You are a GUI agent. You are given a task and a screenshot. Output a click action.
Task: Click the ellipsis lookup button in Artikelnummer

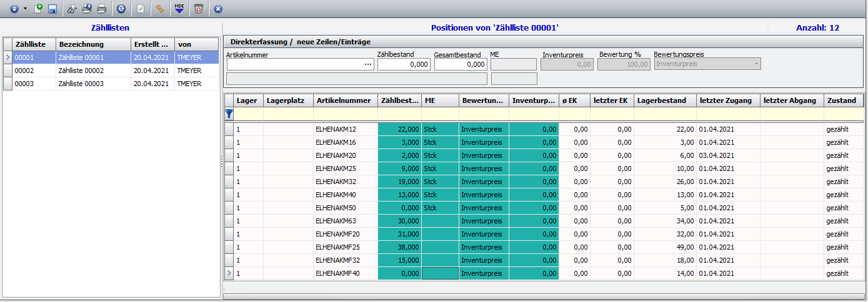[x=368, y=64]
